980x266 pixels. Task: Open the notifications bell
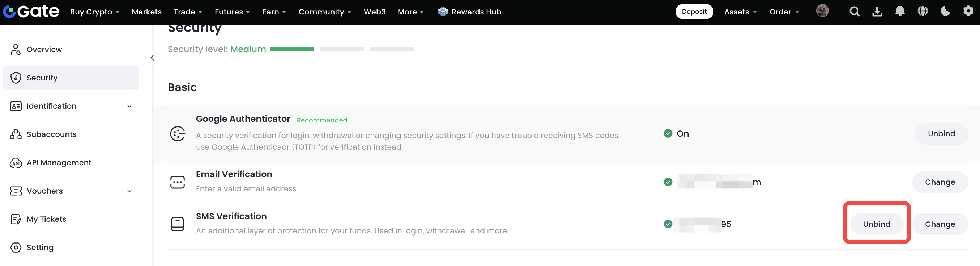pyautogui.click(x=900, y=12)
